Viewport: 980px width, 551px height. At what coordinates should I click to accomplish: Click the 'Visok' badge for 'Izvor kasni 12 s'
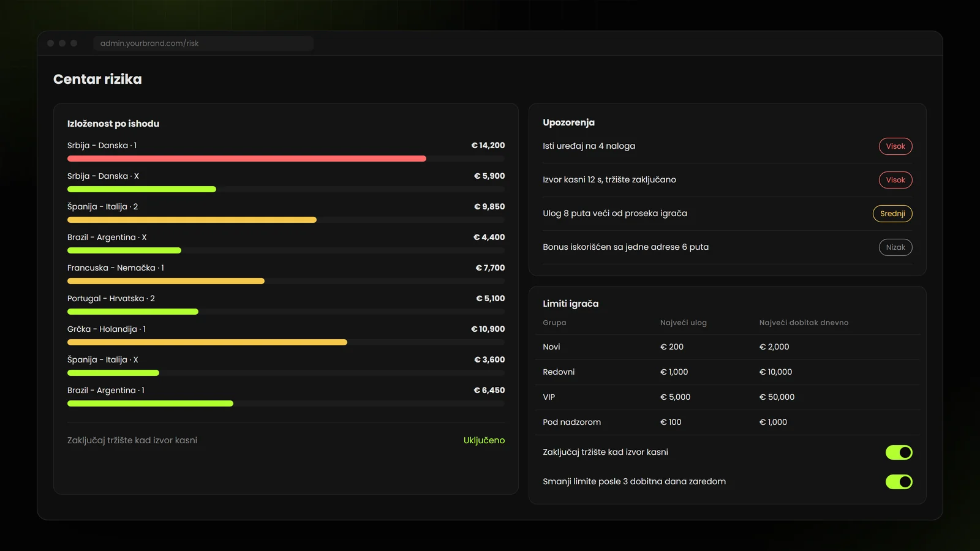coord(895,180)
